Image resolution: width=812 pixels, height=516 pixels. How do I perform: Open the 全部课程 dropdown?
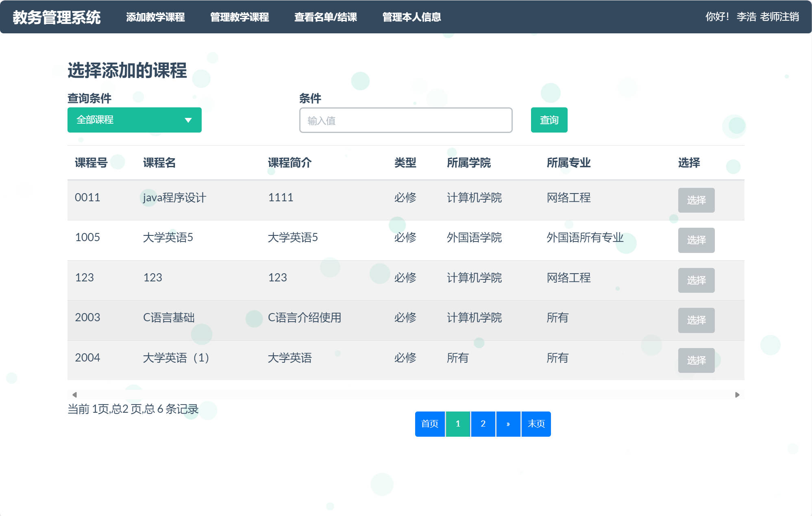[x=134, y=120]
